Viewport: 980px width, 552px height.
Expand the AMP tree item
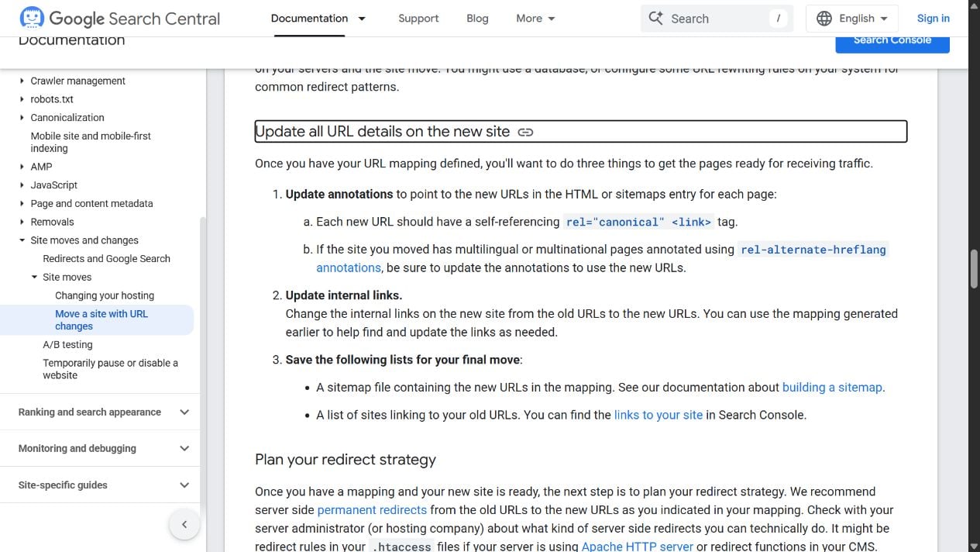[x=22, y=167]
